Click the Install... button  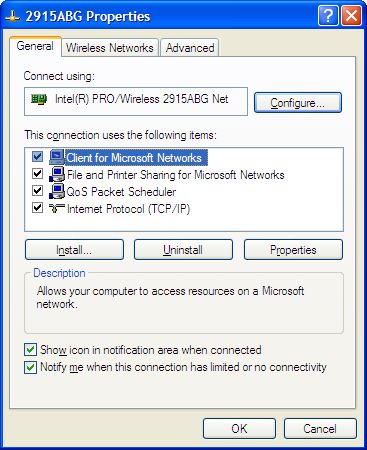click(x=74, y=250)
